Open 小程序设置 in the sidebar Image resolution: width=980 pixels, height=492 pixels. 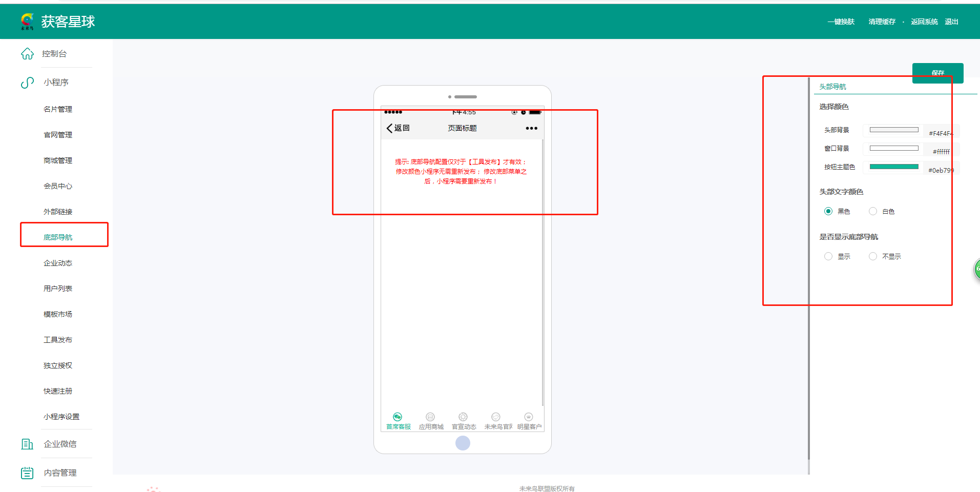pos(61,417)
